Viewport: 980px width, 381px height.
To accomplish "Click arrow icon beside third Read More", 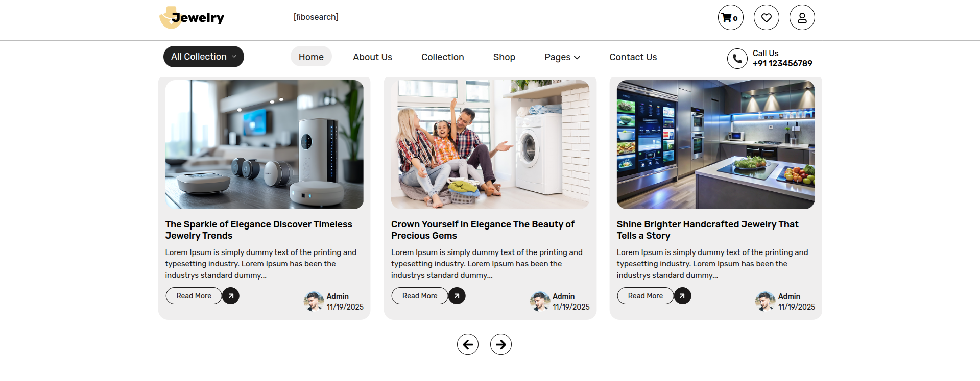I will point(682,296).
